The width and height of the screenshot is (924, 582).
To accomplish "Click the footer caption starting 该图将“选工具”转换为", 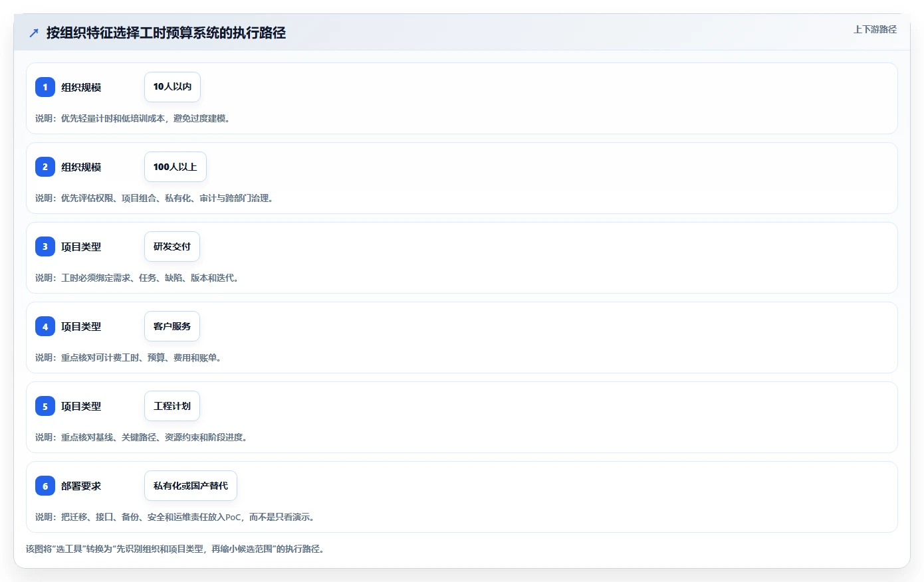I will pyautogui.click(x=175, y=549).
